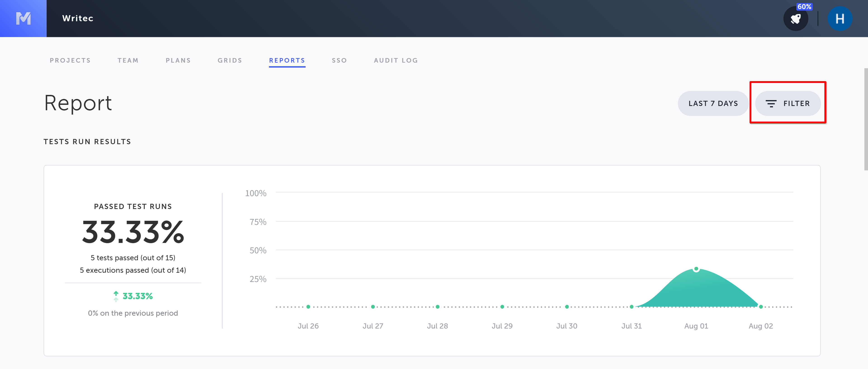This screenshot has height=369, width=868.
Task: Click the Aug 02 chart data point
Action: pos(761,307)
